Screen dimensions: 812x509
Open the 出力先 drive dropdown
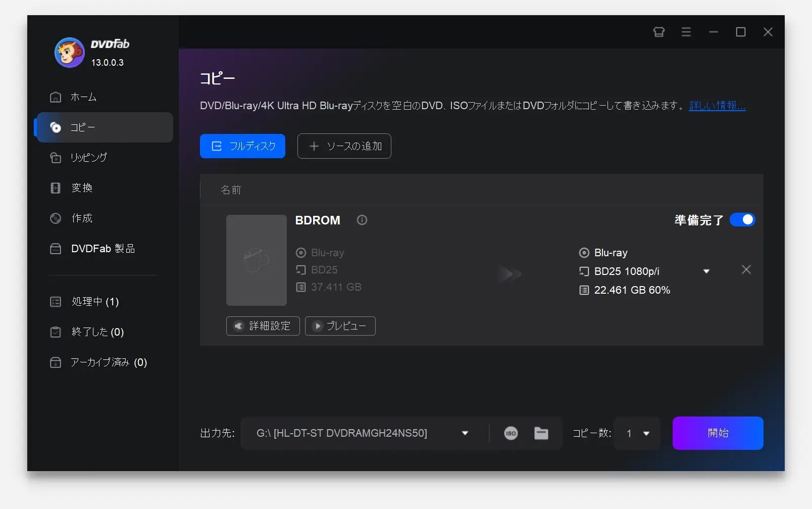pos(465,433)
